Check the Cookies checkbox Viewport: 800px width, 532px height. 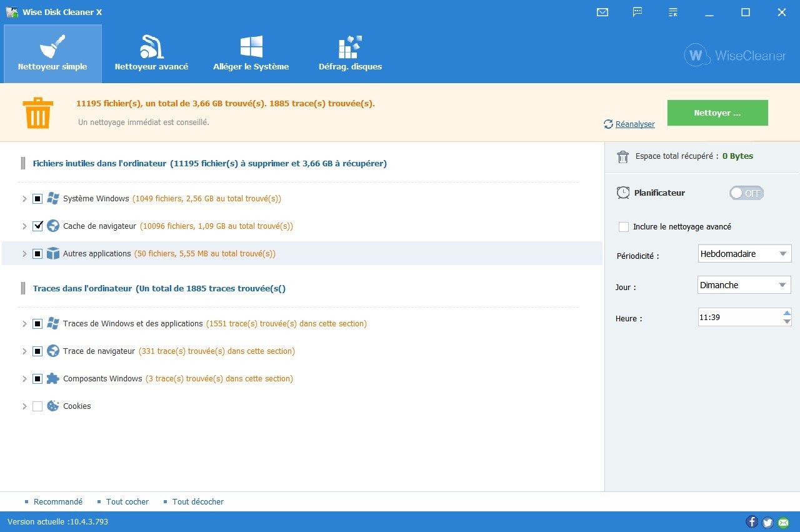tap(37, 406)
